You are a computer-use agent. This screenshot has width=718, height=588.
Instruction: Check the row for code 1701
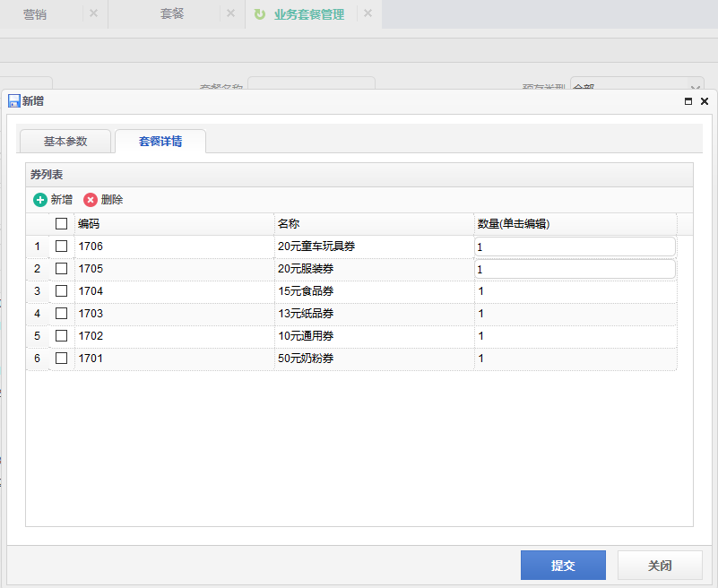tap(61, 359)
